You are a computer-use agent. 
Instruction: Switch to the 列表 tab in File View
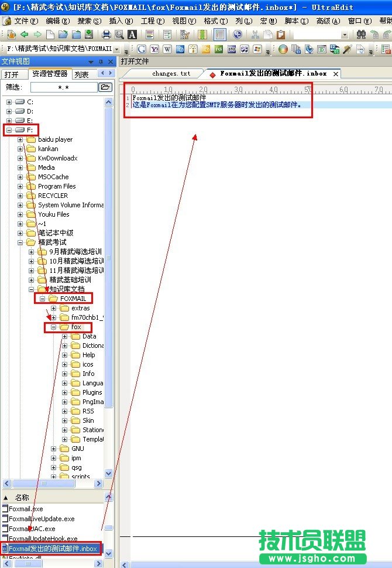pos(82,74)
